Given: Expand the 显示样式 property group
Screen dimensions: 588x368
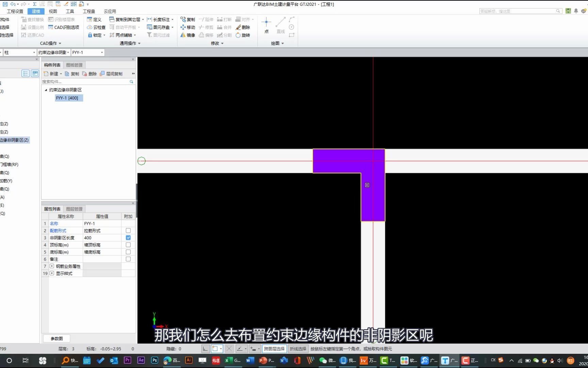Looking at the screenshot, I should coord(52,273).
